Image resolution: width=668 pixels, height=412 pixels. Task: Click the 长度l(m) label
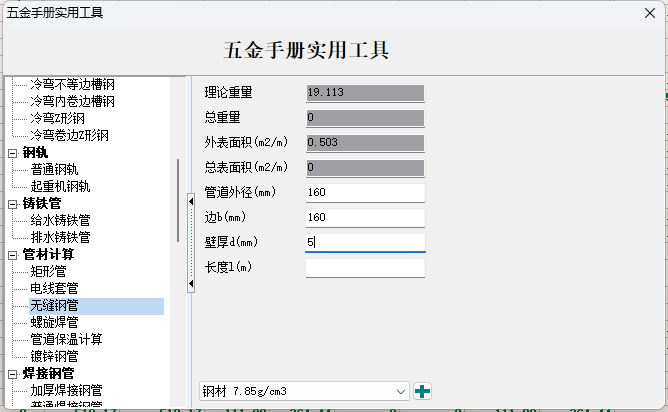coord(228,267)
